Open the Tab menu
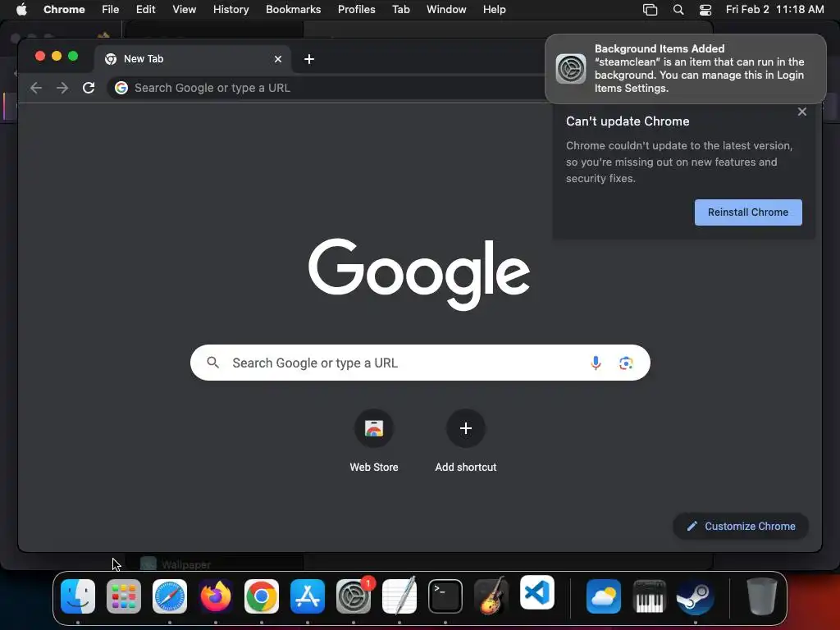Viewport: 840px width, 630px height. [x=400, y=9]
